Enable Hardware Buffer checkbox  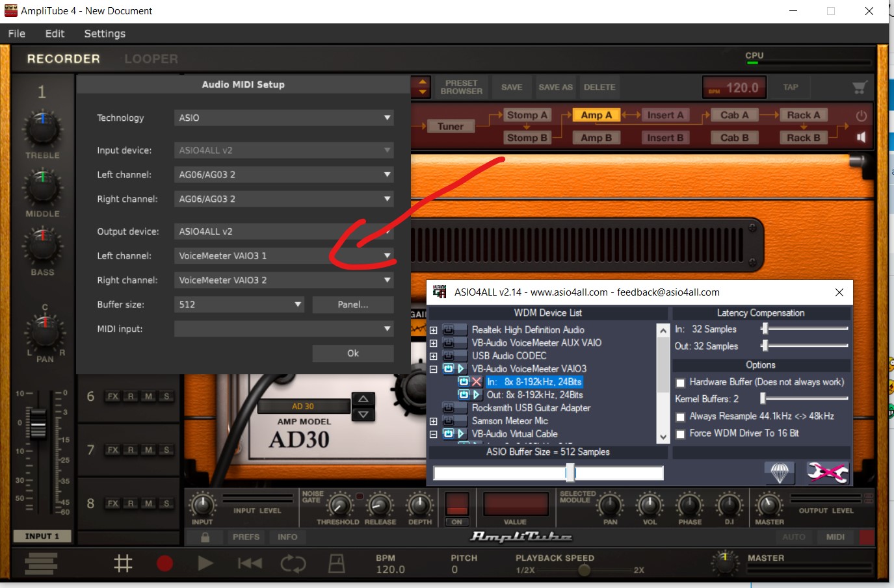[x=681, y=383]
